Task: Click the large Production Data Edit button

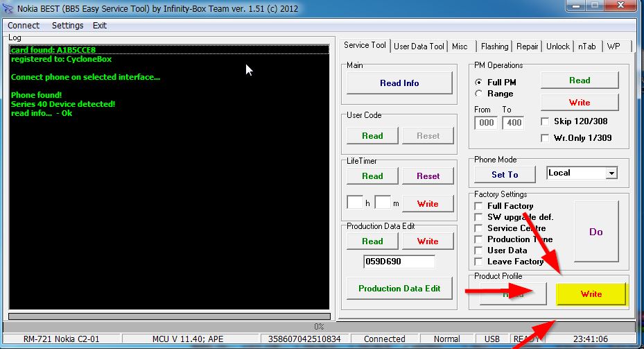Action: 399,289
